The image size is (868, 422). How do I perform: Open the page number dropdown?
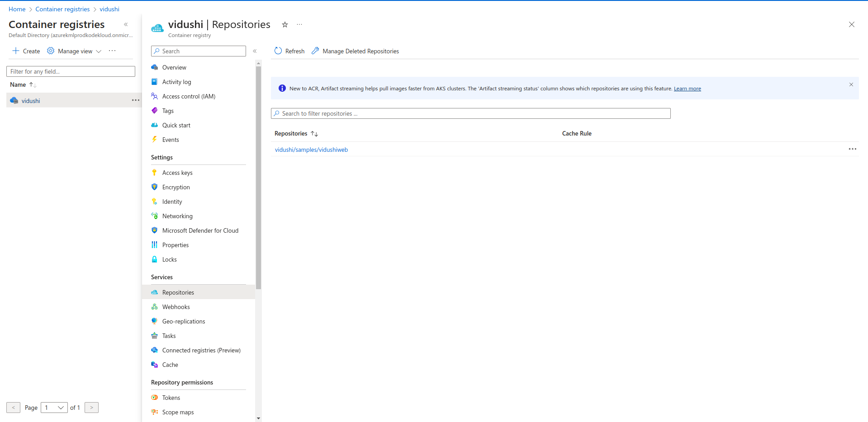point(54,408)
